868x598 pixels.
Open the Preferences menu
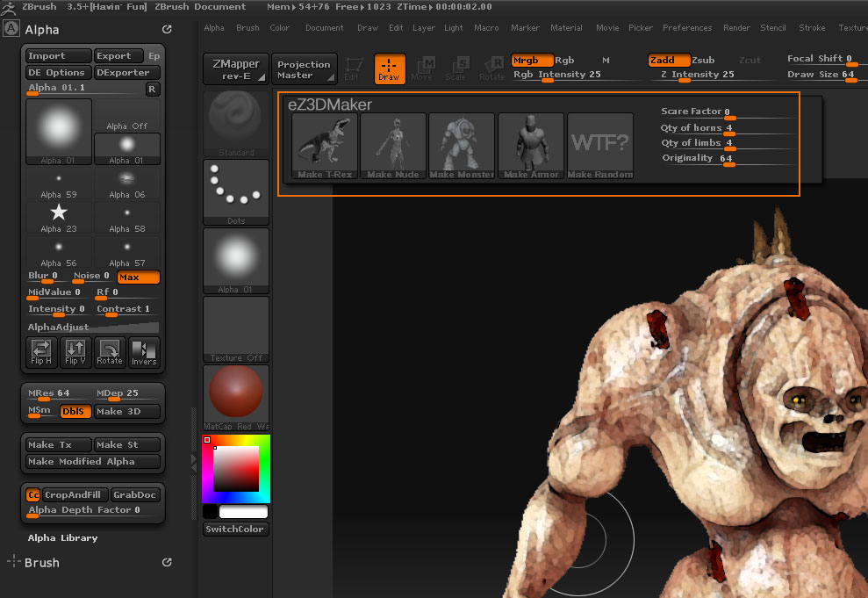click(x=687, y=28)
